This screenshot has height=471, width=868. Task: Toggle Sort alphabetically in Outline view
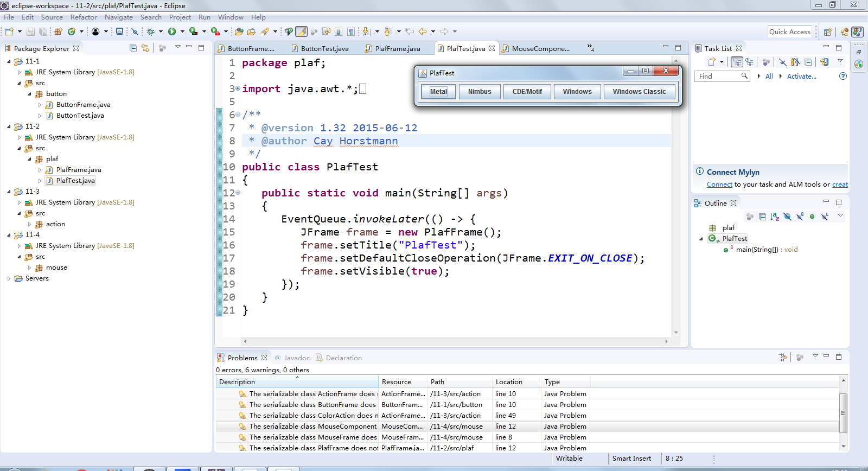(775, 217)
